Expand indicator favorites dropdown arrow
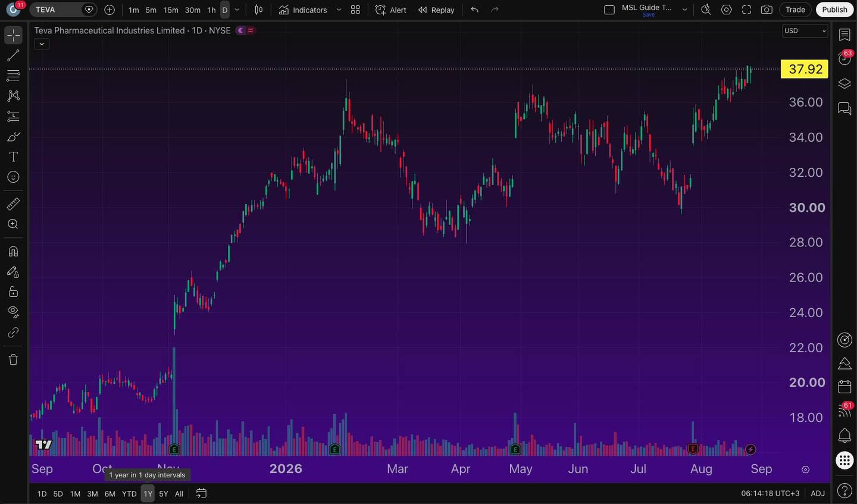The width and height of the screenshot is (857, 504). coord(339,10)
